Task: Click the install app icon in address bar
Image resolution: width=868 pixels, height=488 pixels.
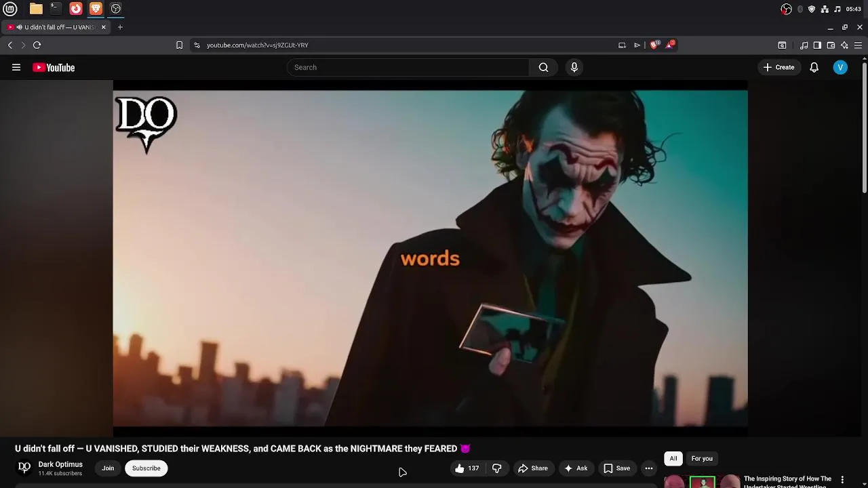Action: point(622,45)
